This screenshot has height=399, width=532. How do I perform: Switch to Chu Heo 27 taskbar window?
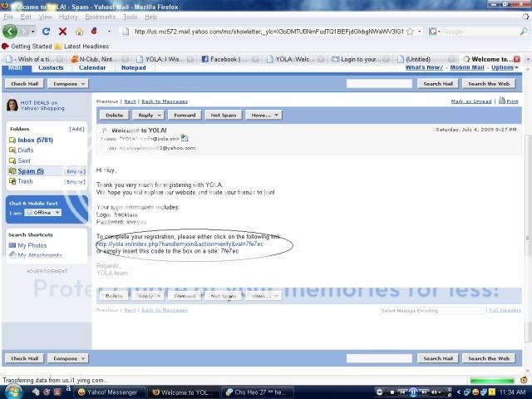click(x=257, y=392)
